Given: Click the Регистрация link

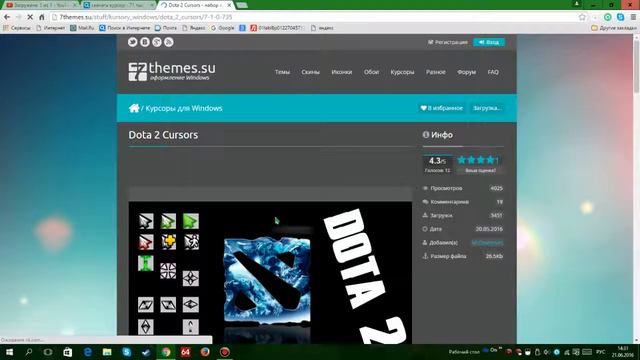Looking at the screenshot, I should tap(447, 42).
